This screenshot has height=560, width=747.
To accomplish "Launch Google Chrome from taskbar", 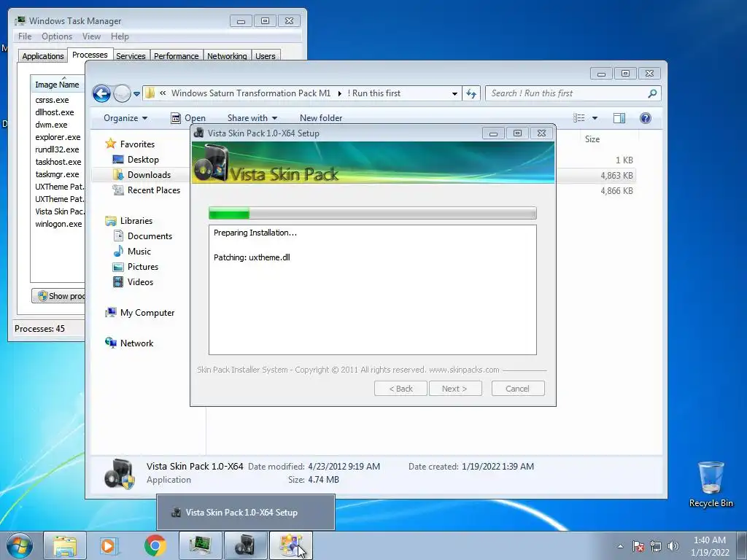I will click(x=155, y=545).
